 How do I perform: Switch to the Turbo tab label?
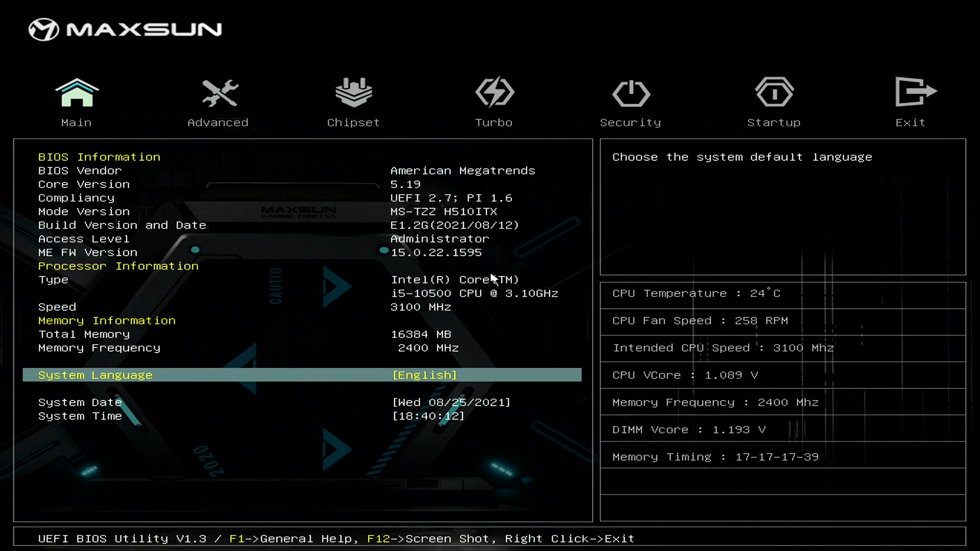tap(494, 122)
